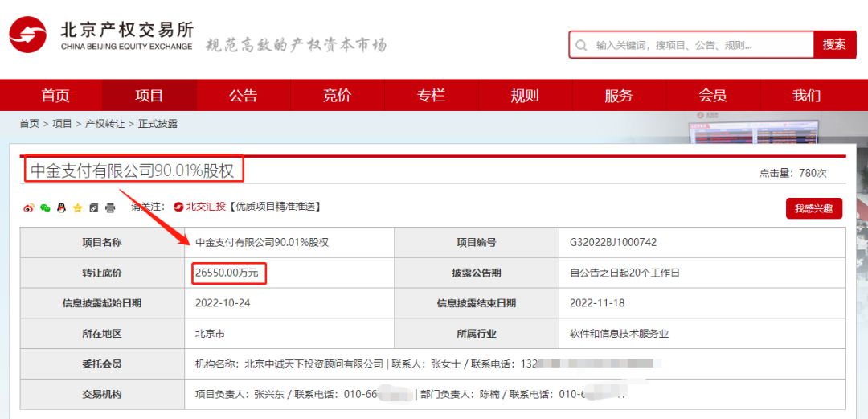Click the 信息披露起始日期 label cell
868x419 pixels.
click(102, 303)
